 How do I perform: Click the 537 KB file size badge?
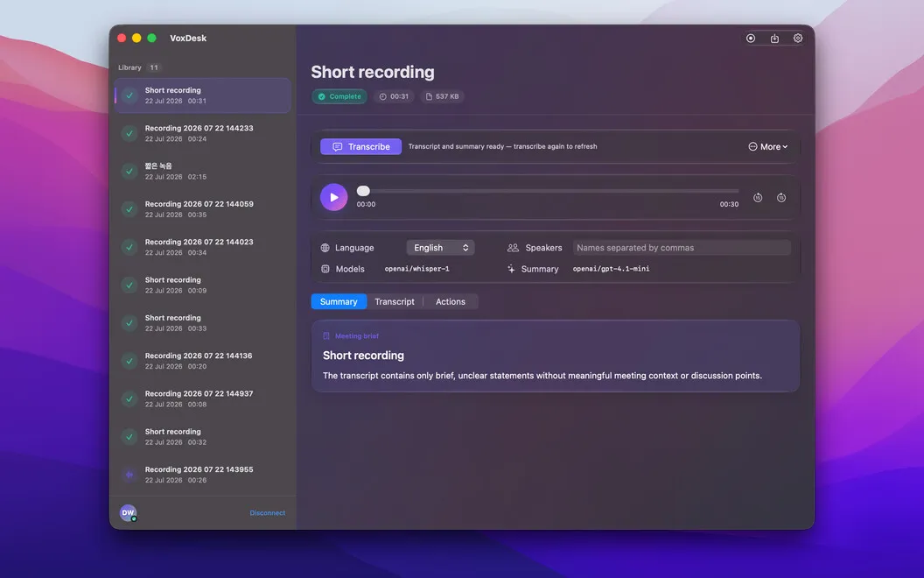[442, 96]
